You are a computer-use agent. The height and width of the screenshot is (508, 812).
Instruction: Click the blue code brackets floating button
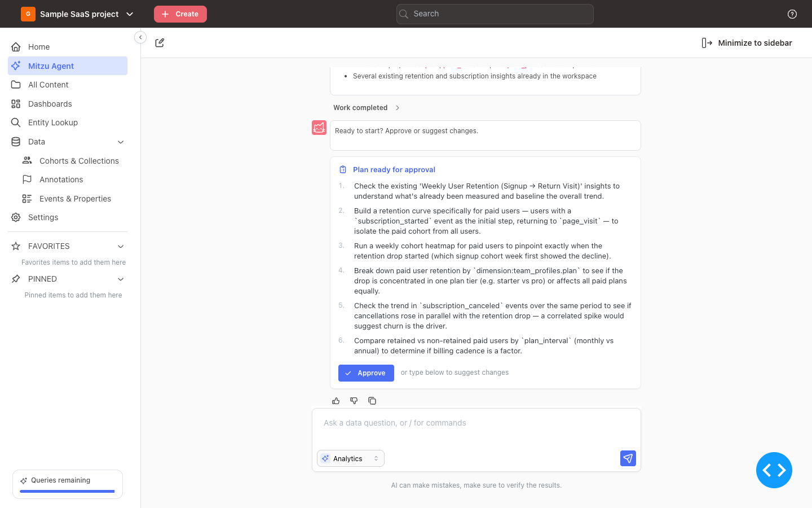click(x=774, y=470)
